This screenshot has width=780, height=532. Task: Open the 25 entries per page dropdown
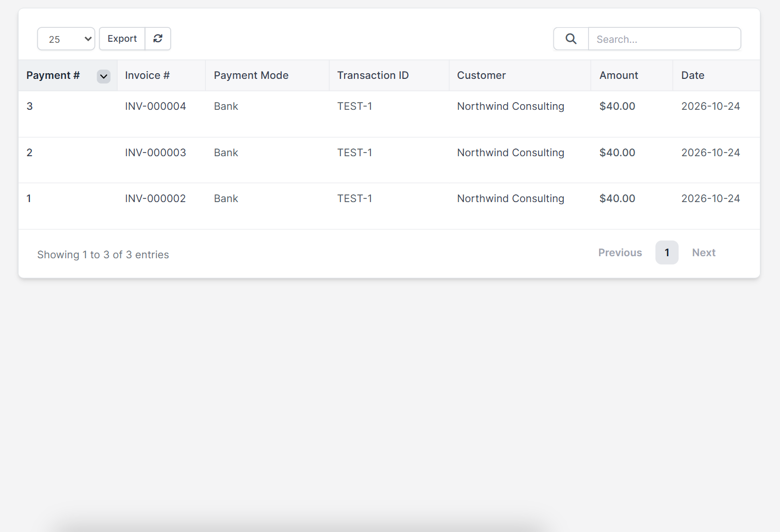pyautogui.click(x=66, y=39)
